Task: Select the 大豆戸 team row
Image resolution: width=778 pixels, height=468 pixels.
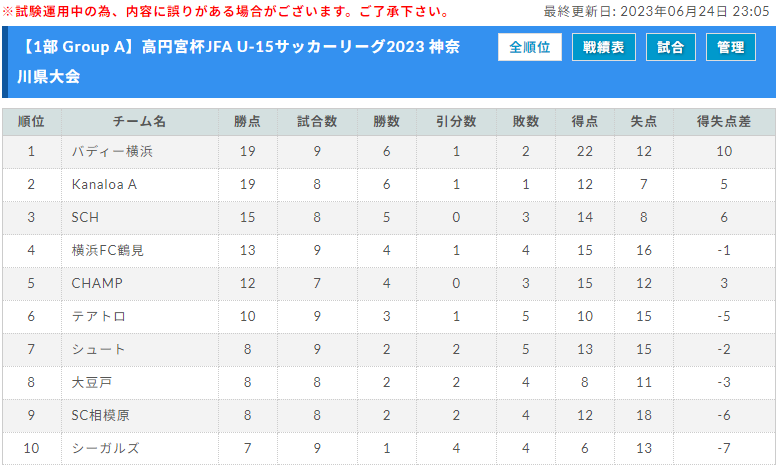Action: 389,383
